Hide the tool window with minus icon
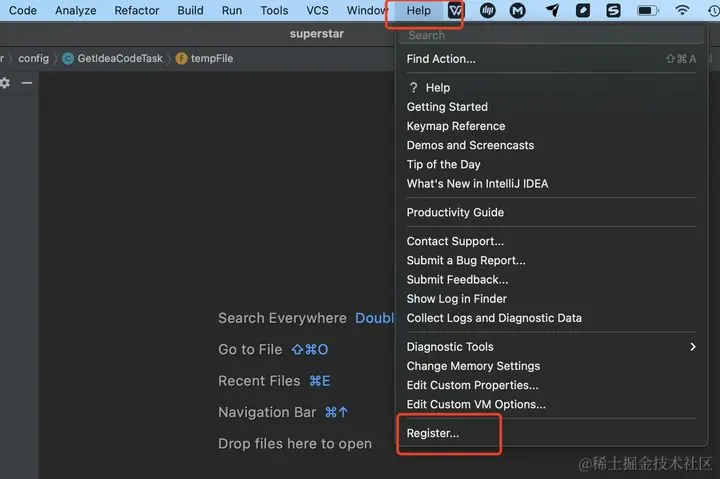Viewport: 720px width, 479px height. click(x=27, y=83)
